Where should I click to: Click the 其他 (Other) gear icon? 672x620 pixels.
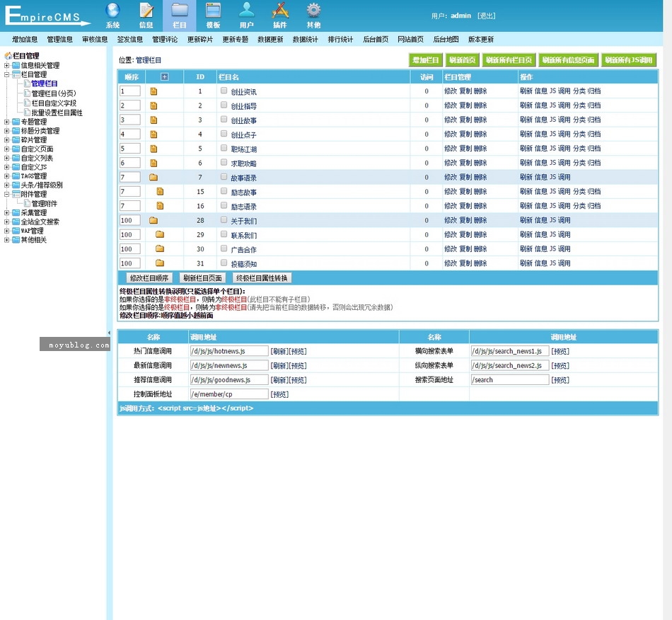(313, 11)
